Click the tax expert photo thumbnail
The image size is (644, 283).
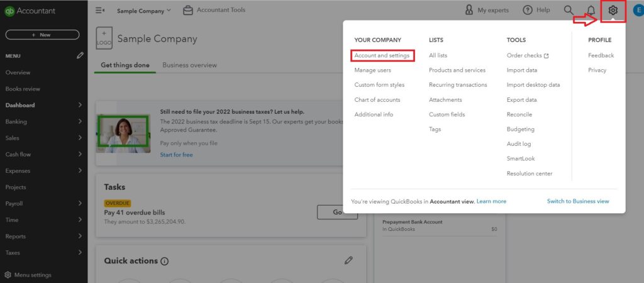(x=123, y=133)
